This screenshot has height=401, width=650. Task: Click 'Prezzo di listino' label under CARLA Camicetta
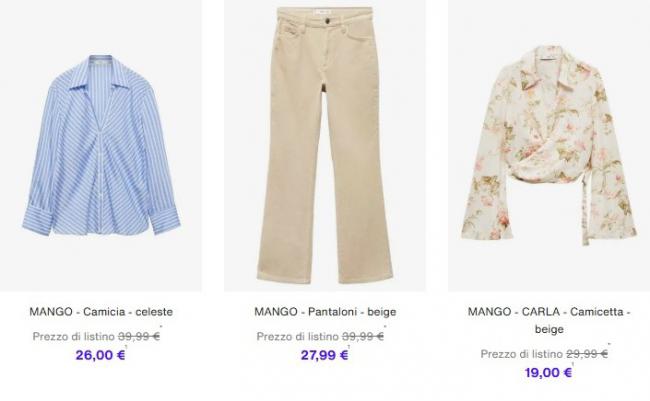coord(521,354)
